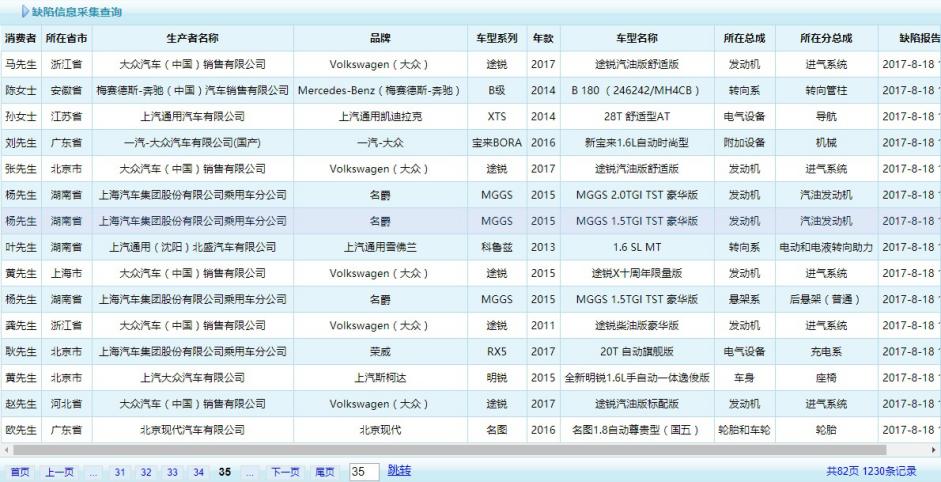
Task: Open page 34
Action: click(199, 472)
